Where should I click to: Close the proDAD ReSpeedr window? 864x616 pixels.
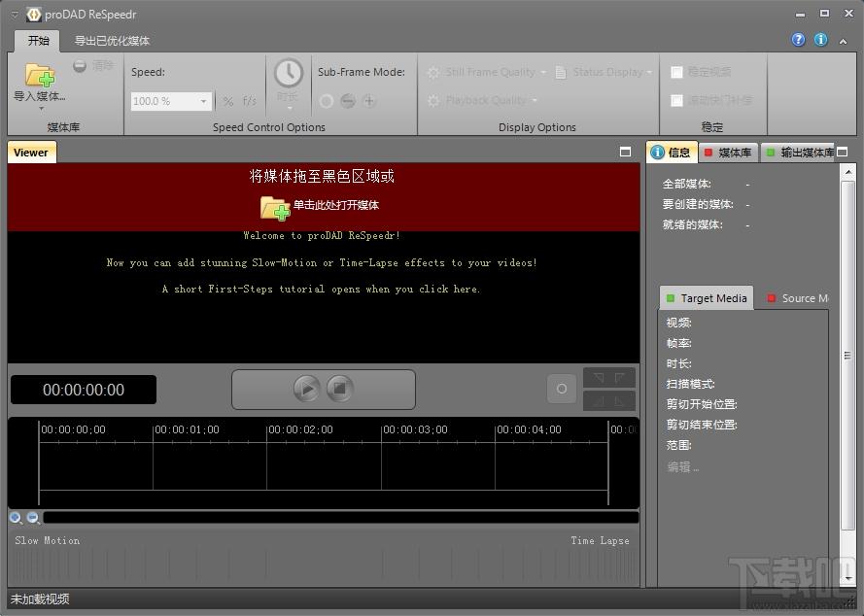848,14
